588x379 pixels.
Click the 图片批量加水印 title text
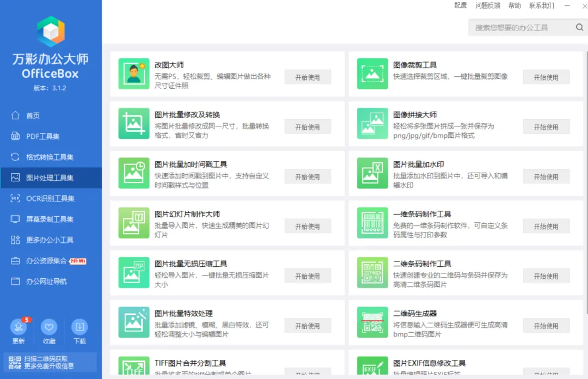coord(419,164)
